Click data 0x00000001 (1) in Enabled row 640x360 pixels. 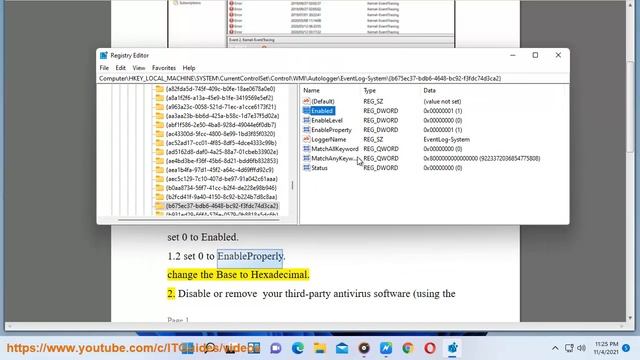(x=442, y=111)
